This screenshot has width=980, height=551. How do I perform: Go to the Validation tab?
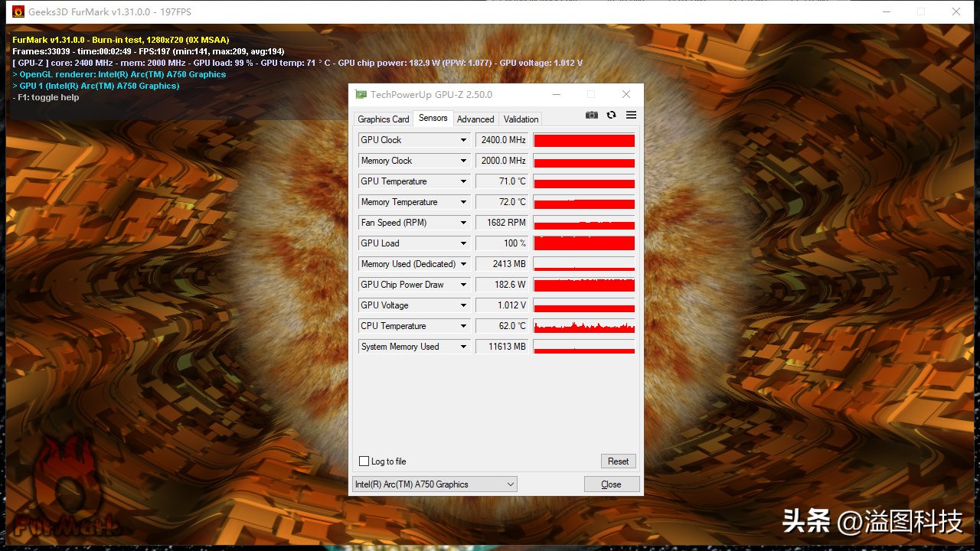(x=521, y=119)
